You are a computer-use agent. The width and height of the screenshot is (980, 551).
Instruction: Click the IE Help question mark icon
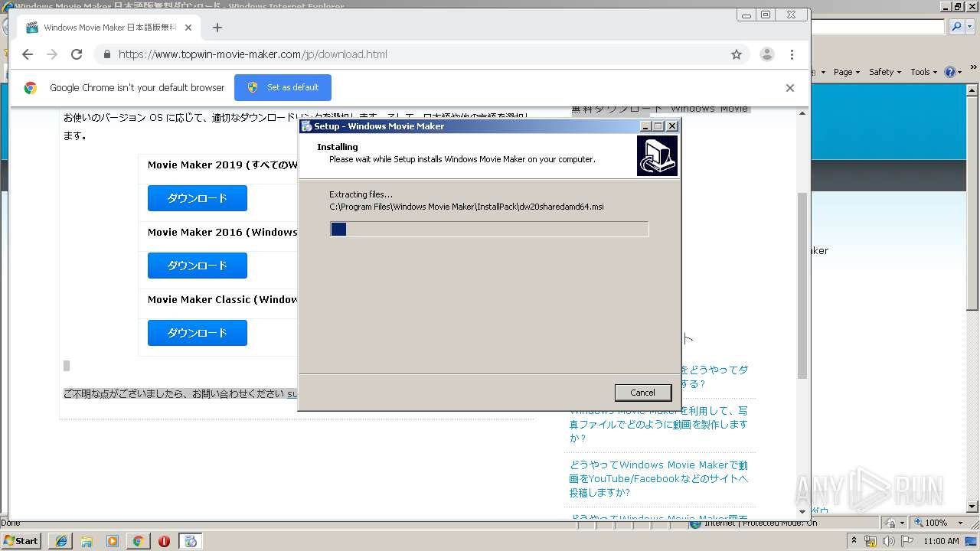950,72
